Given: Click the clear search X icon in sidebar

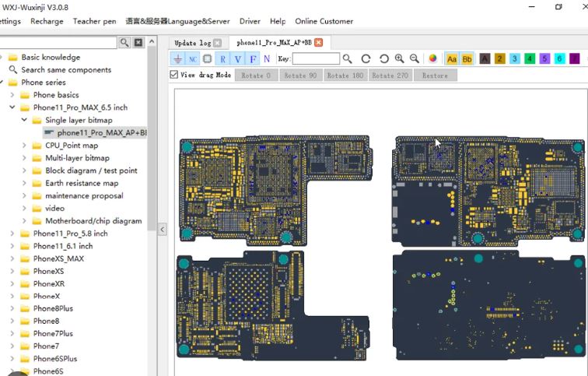Looking at the screenshot, I should (138, 42).
